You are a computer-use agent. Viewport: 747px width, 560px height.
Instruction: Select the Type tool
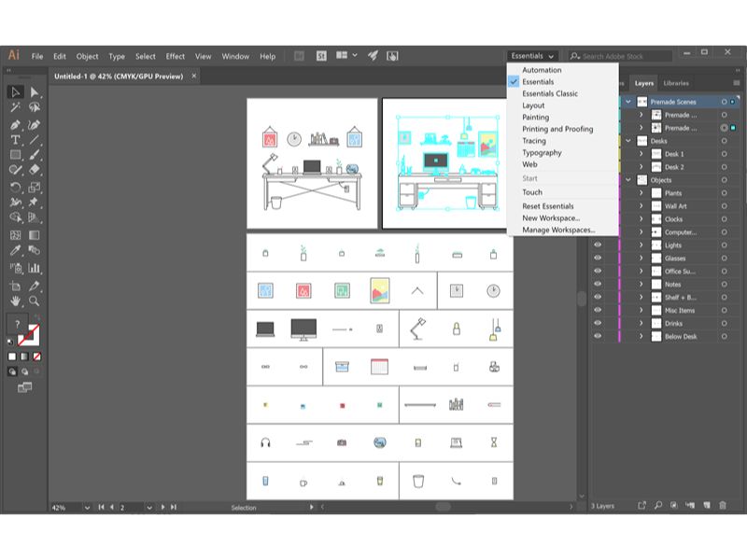click(14, 139)
